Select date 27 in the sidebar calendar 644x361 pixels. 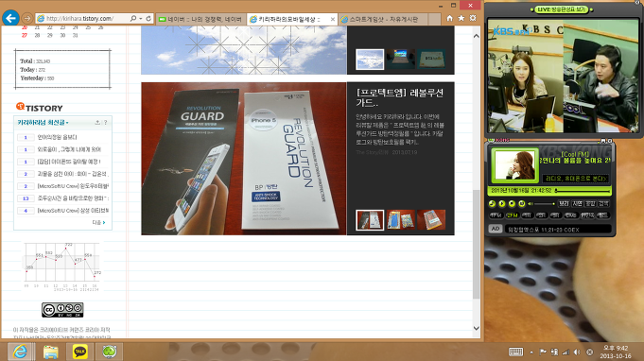(x=25, y=35)
